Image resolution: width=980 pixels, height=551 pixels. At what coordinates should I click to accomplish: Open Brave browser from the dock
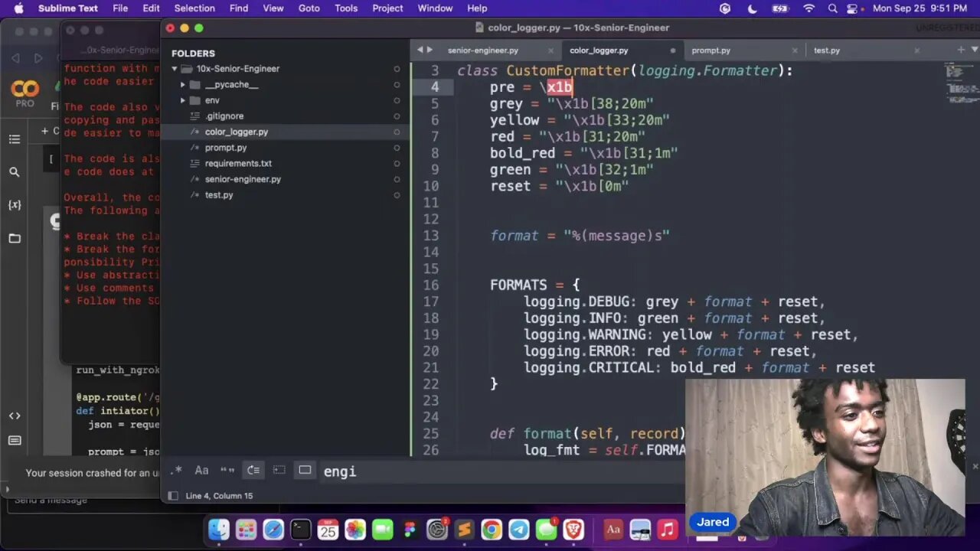click(573, 530)
